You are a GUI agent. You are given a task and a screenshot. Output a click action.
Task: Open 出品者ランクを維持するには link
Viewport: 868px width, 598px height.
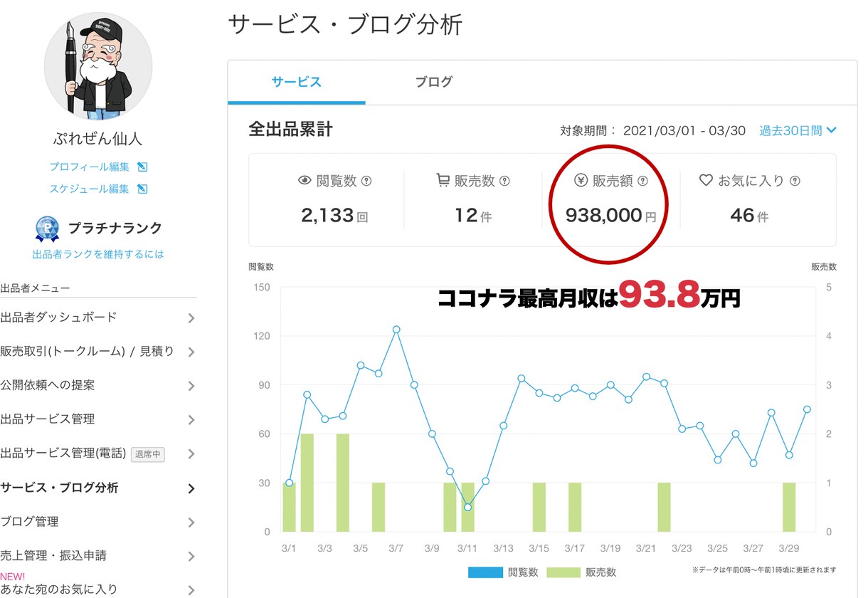point(98,254)
